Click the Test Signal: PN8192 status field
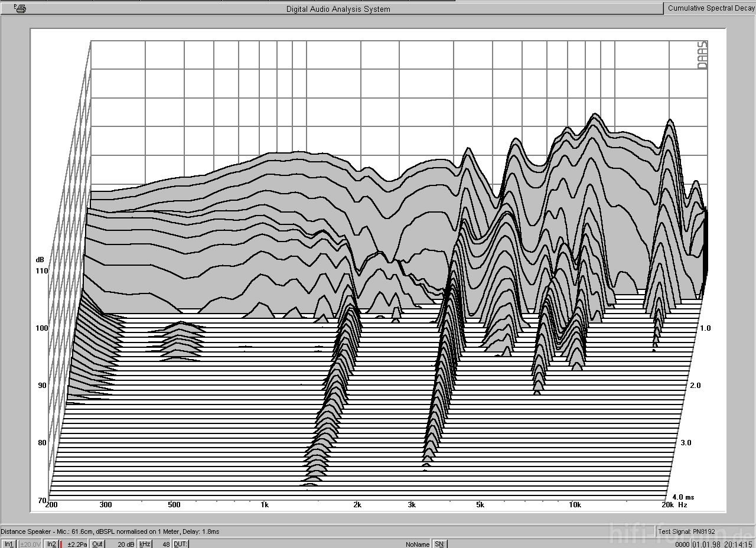The height and width of the screenshot is (548, 756). [686, 531]
